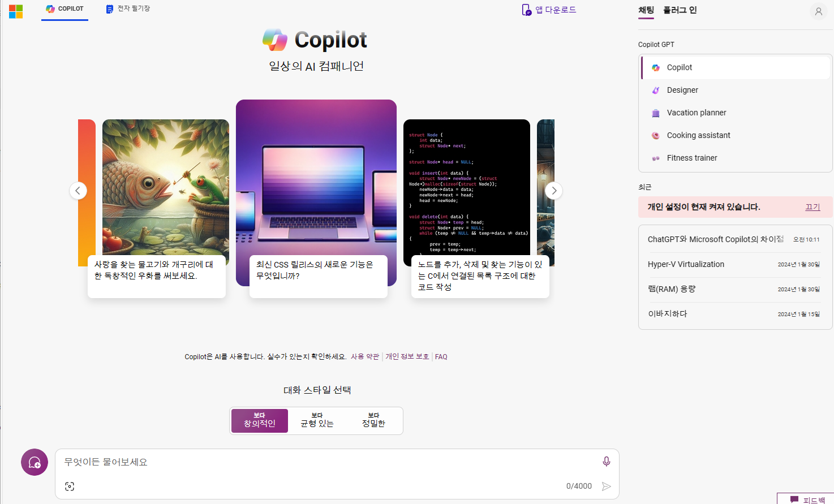The image size is (834, 504).
Task: Switch to the 채팅 tab
Action: click(646, 10)
